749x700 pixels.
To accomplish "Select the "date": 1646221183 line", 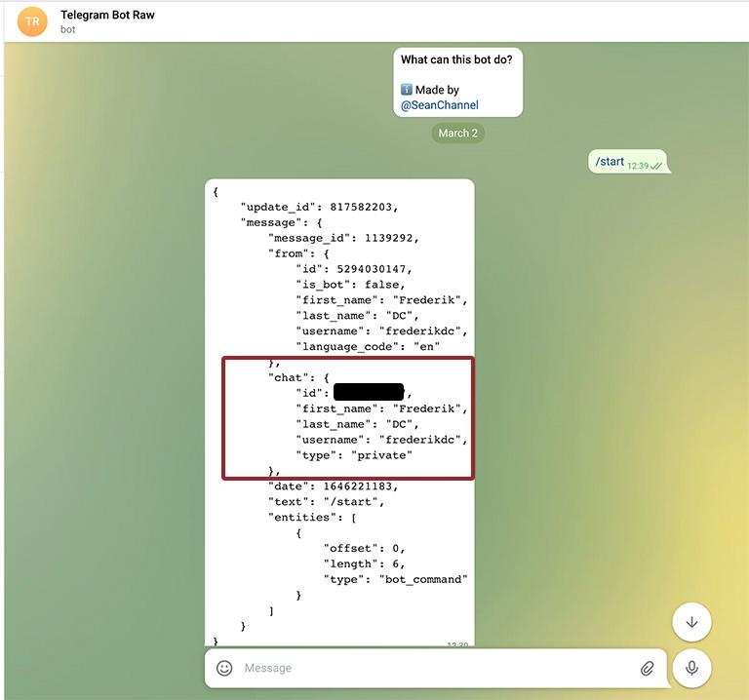I will pyautogui.click(x=333, y=486).
